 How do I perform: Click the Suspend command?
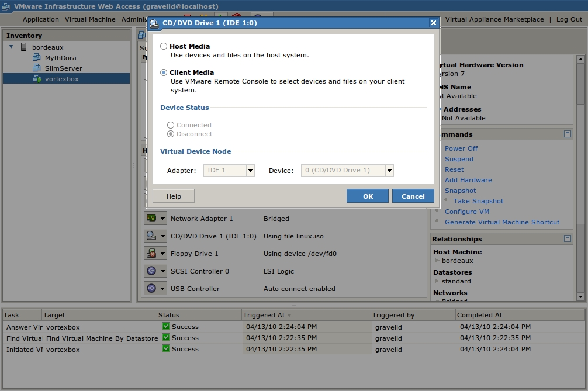459,159
